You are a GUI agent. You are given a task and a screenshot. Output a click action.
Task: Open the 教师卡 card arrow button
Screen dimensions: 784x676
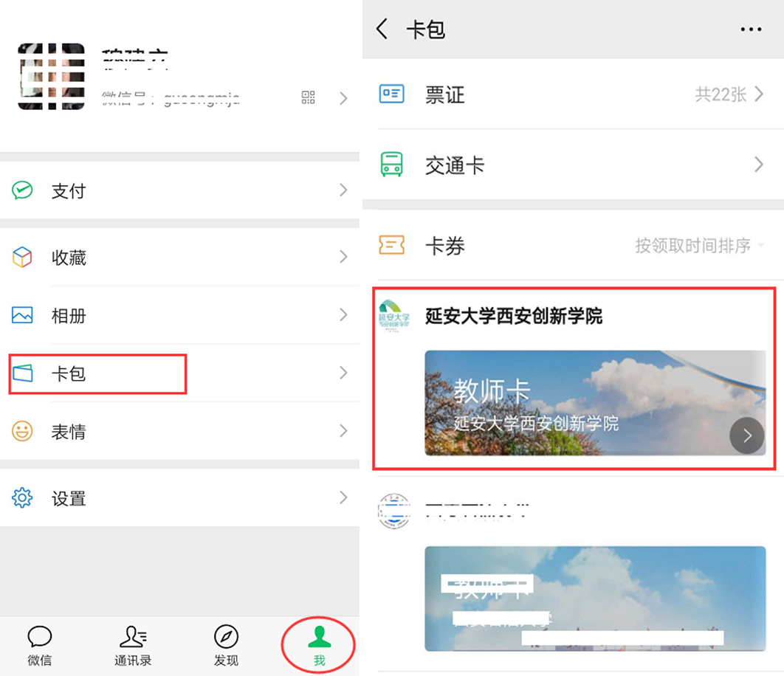[747, 435]
